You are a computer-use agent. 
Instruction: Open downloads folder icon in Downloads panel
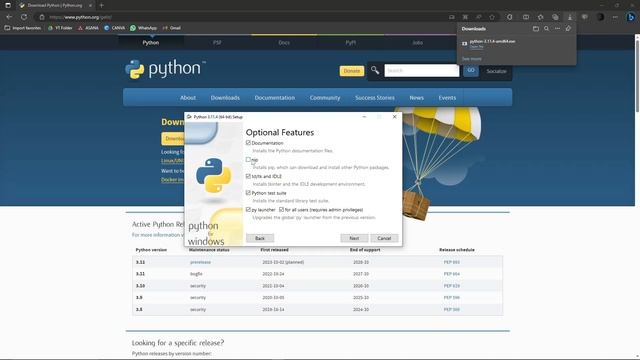(x=536, y=29)
